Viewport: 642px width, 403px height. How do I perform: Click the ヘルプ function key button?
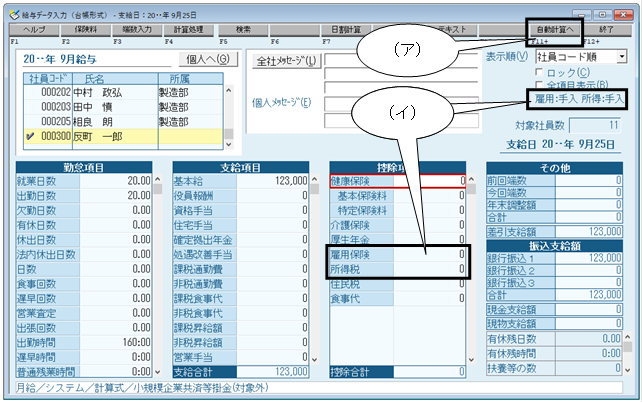point(34,30)
